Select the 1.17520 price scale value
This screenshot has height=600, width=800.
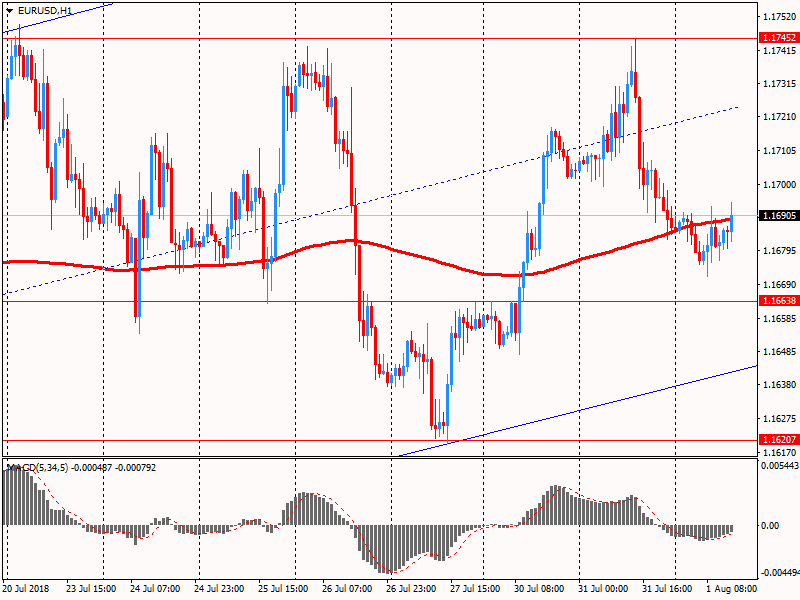point(780,17)
